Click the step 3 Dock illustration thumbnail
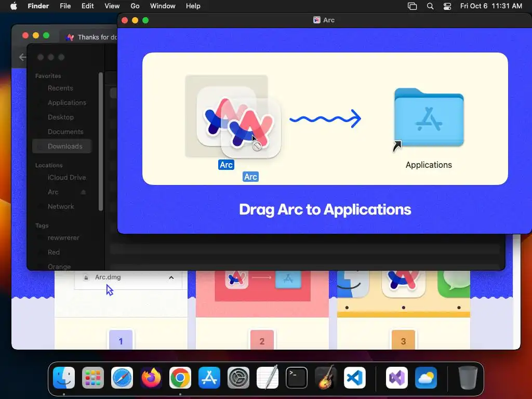 (403, 294)
